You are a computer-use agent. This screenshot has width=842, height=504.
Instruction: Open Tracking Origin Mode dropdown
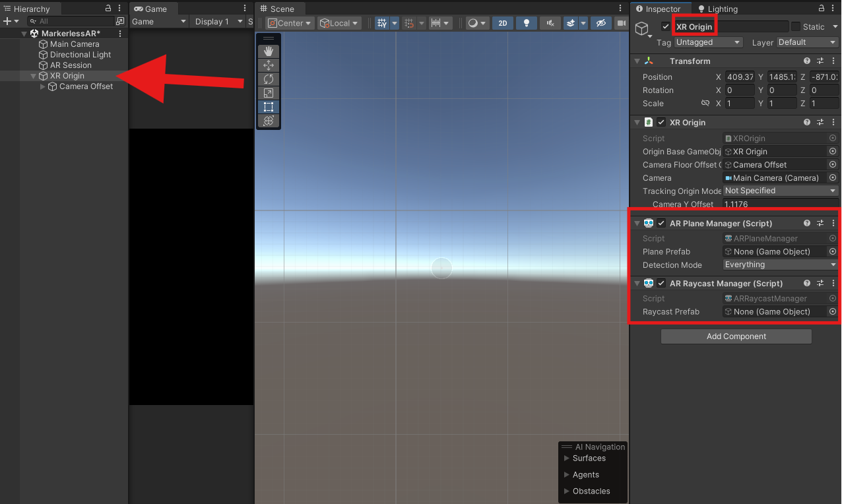[781, 191]
